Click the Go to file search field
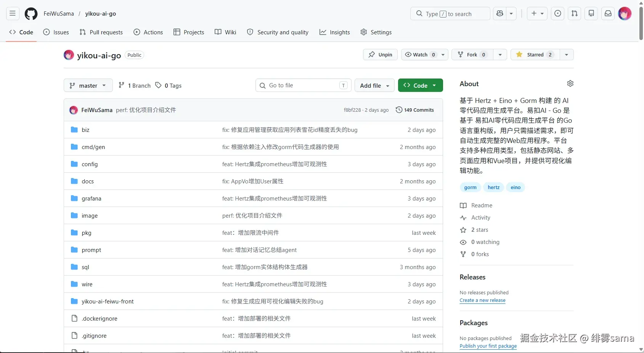The height and width of the screenshot is (353, 644). [x=304, y=85]
